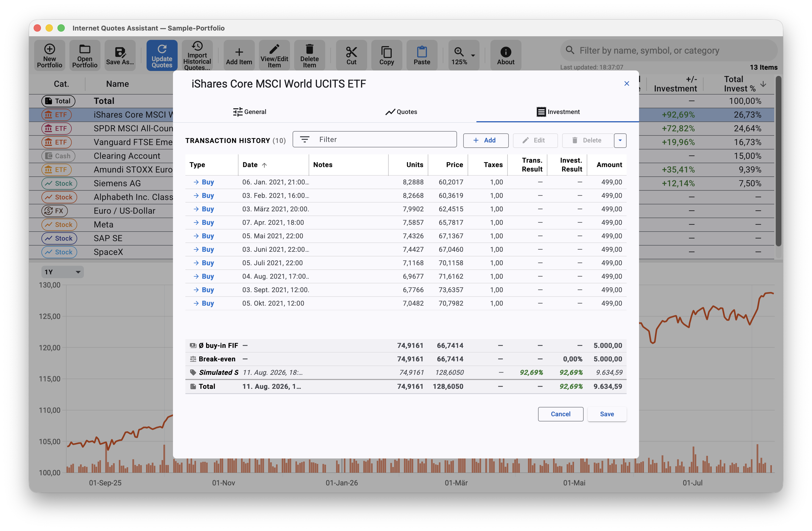Click the Paste clipboard icon

click(x=422, y=55)
